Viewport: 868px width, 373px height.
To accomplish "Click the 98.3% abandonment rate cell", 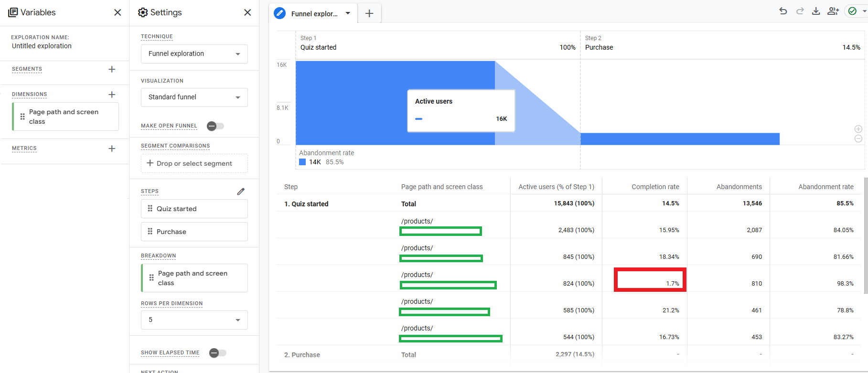I will (x=845, y=284).
